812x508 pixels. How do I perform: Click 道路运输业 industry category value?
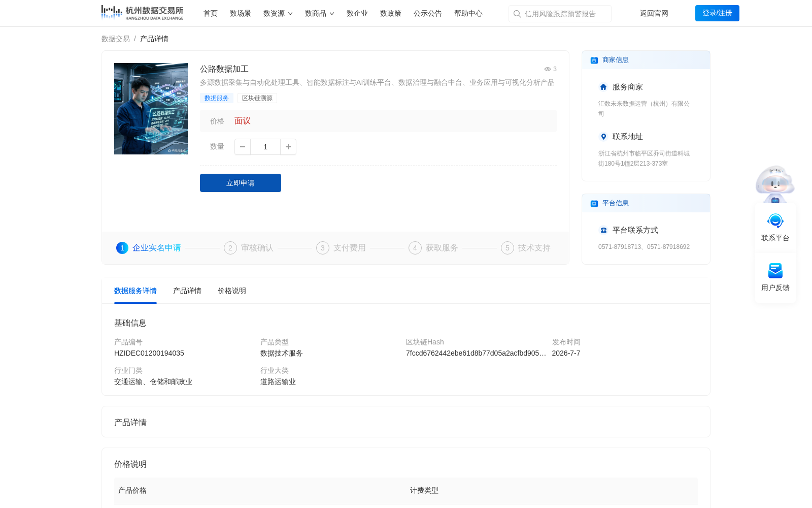278,382
